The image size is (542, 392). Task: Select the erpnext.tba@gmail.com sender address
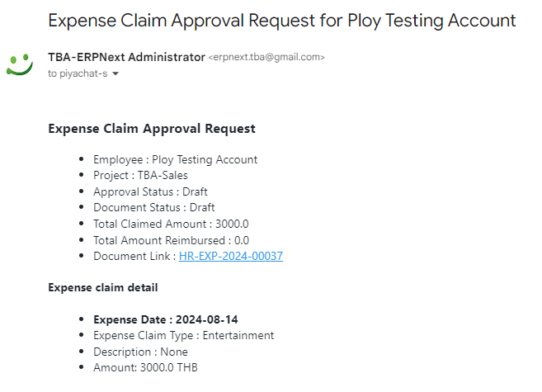266,57
